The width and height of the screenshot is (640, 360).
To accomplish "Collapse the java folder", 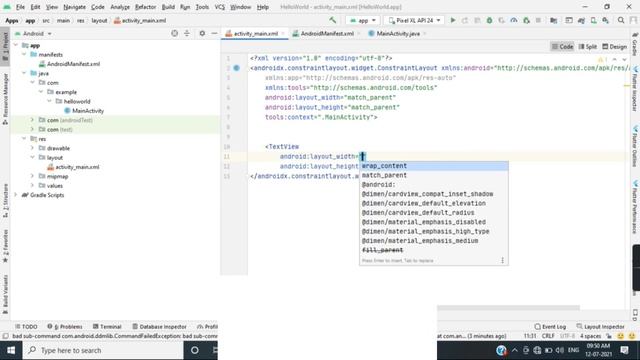I will coord(24,73).
